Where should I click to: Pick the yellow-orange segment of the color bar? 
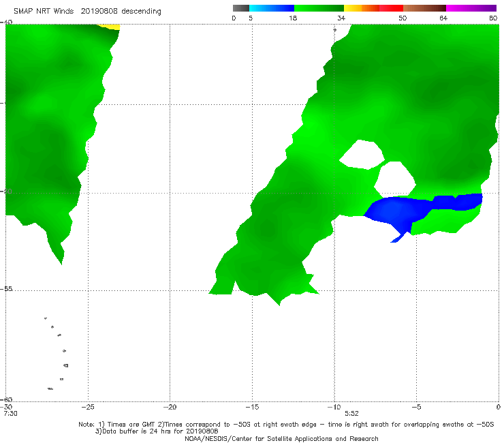pos(362,8)
